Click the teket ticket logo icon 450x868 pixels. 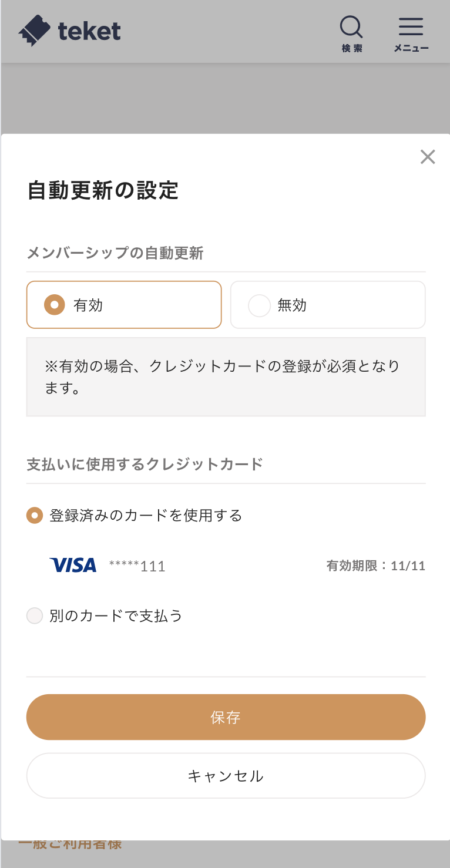click(x=35, y=31)
